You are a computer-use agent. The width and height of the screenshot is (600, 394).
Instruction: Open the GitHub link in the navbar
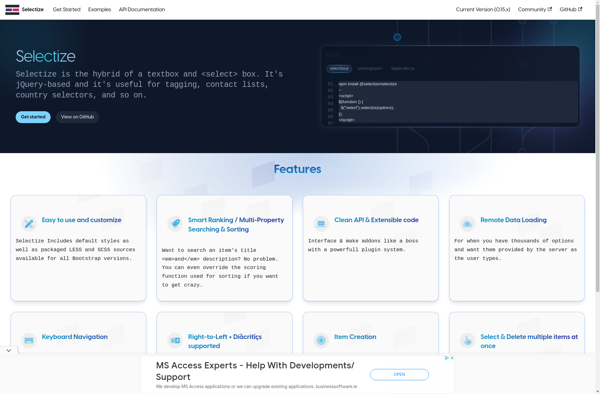tap(571, 10)
